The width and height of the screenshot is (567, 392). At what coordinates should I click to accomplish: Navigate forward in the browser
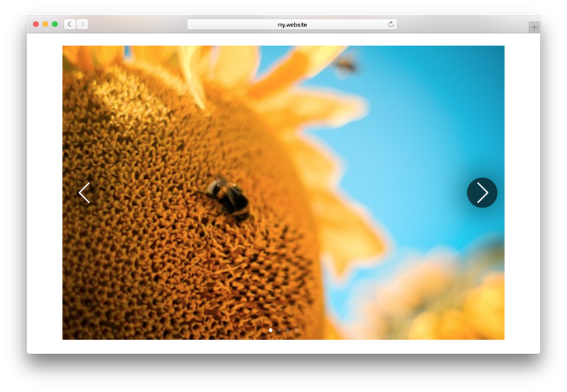[82, 24]
